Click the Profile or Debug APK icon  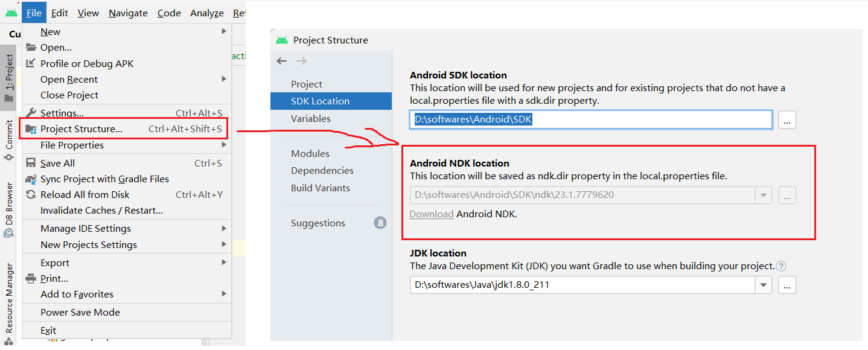(x=31, y=63)
